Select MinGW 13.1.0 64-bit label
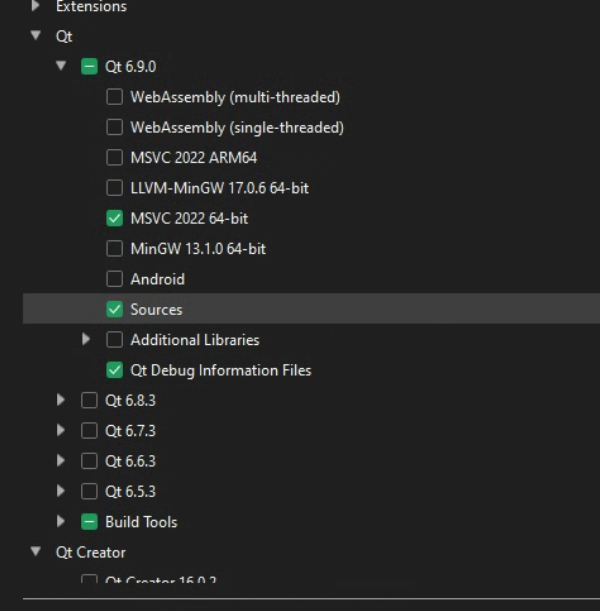 coord(198,249)
